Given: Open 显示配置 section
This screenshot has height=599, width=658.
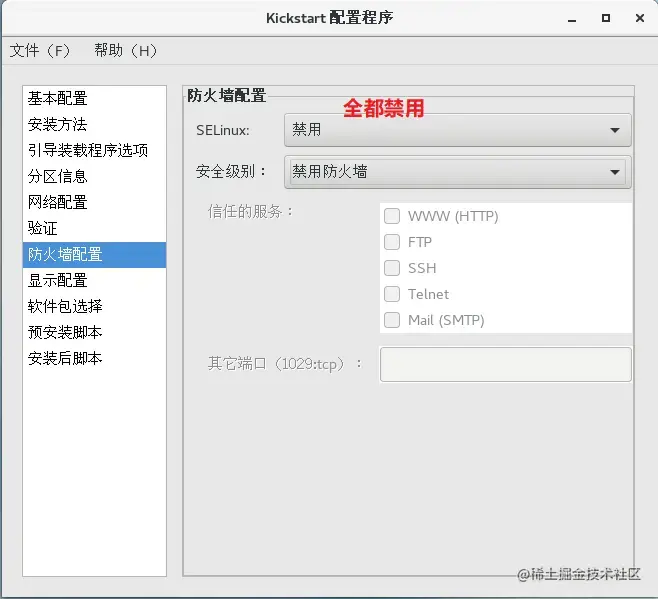Looking at the screenshot, I should tap(94, 280).
